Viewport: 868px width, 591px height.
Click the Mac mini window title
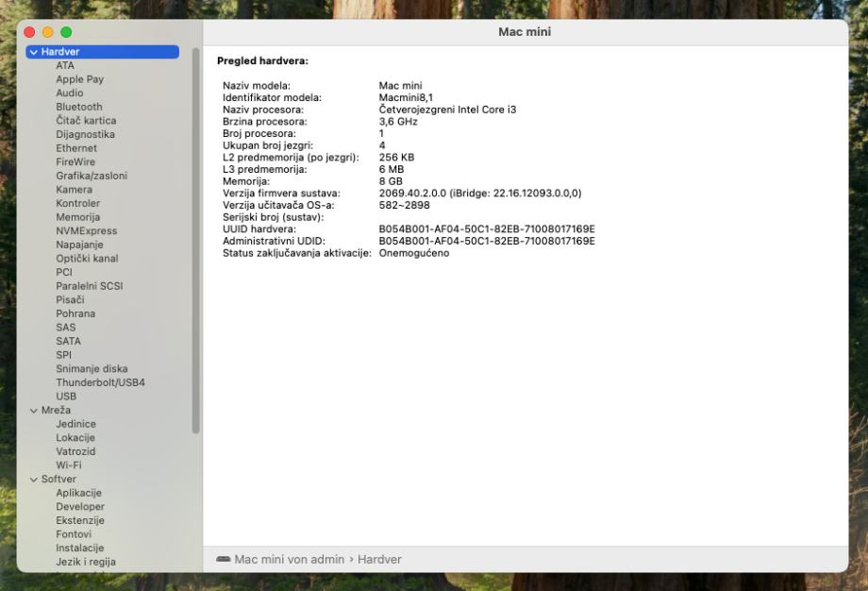click(525, 32)
